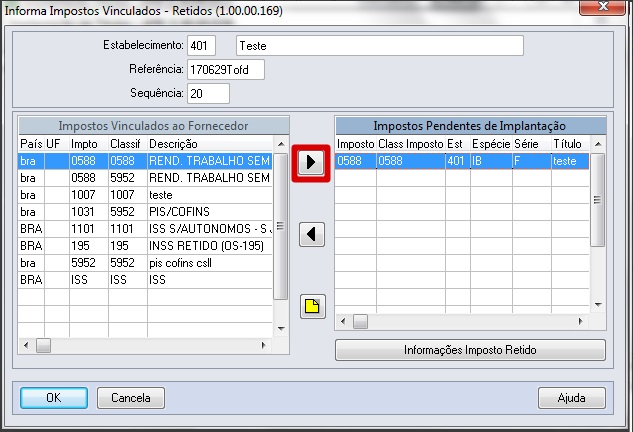Click the Impto column header
This screenshot has height=432, width=633.
tap(89, 144)
